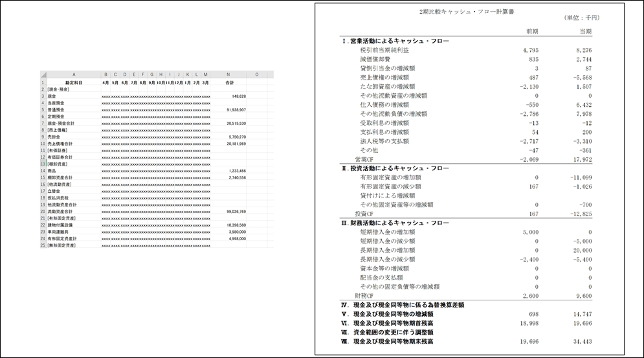
Task: Select the 売掛金 cell
Action: coord(74,137)
